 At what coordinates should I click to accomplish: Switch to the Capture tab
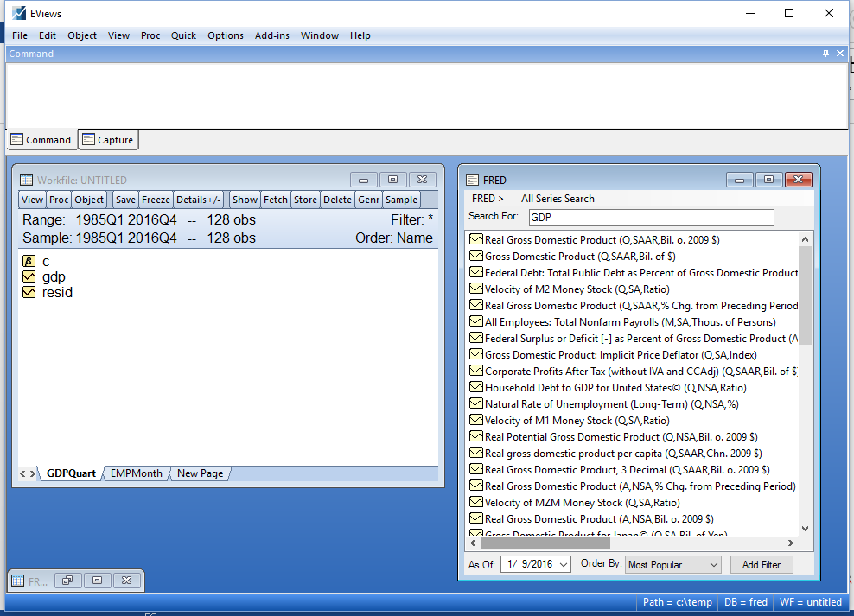108,140
